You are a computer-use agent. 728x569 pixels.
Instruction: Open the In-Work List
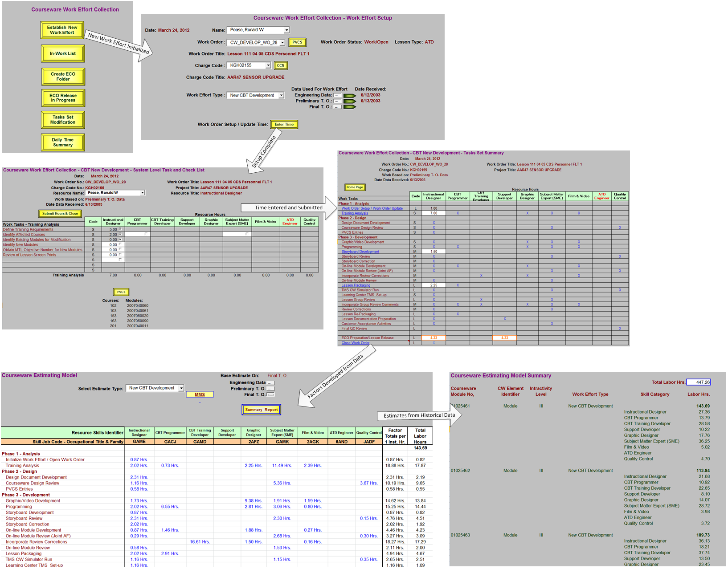[63, 53]
